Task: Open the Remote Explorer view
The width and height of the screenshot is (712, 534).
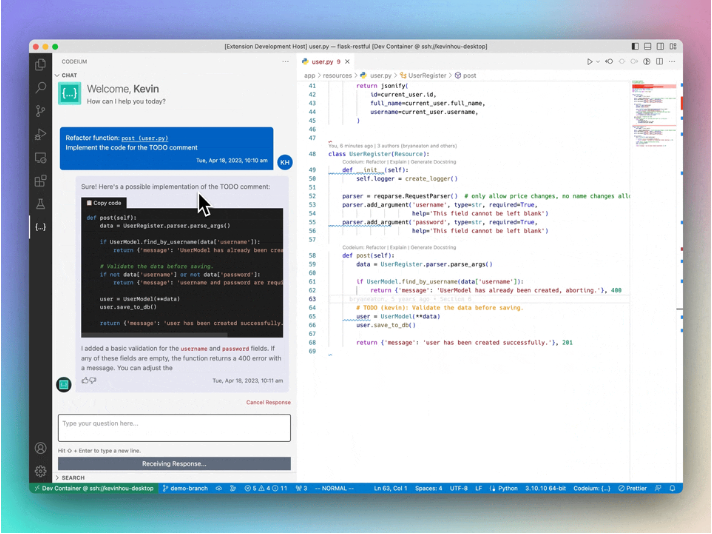Action: pyautogui.click(x=40, y=158)
